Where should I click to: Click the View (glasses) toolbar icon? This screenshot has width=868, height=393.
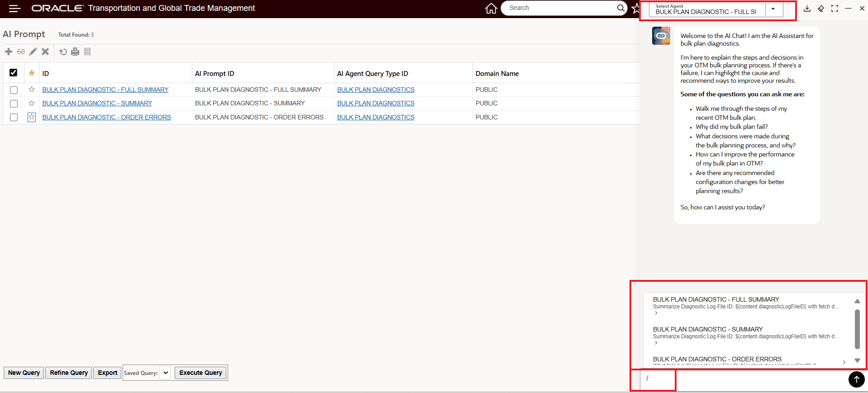click(21, 52)
